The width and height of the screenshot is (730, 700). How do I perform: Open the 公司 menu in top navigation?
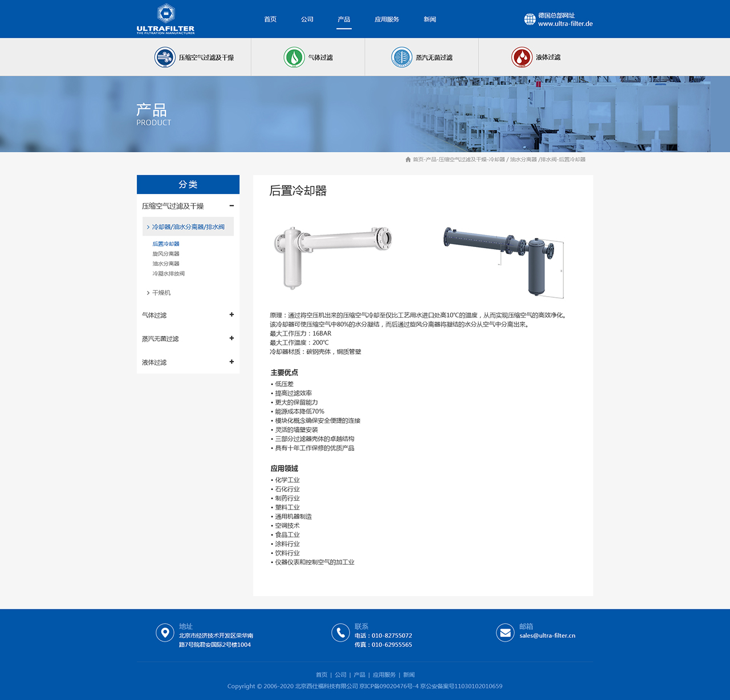(x=307, y=19)
